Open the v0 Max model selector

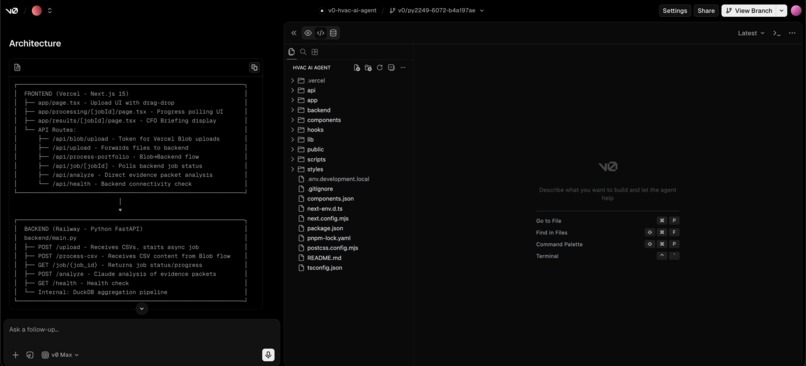(x=60, y=355)
